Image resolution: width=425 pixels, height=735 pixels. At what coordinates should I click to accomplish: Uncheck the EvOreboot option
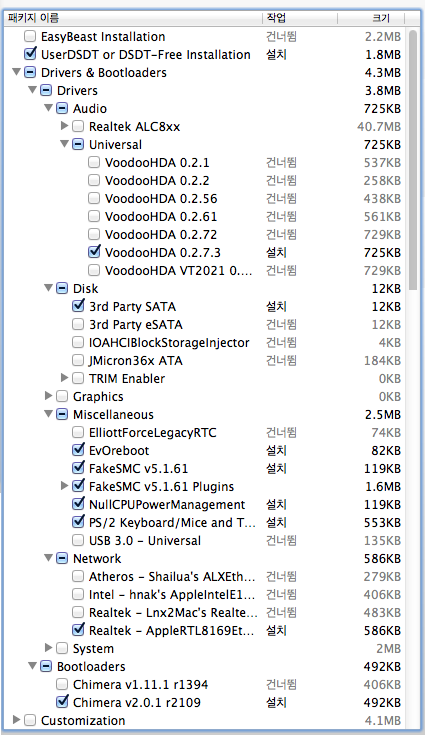[78, 450]
